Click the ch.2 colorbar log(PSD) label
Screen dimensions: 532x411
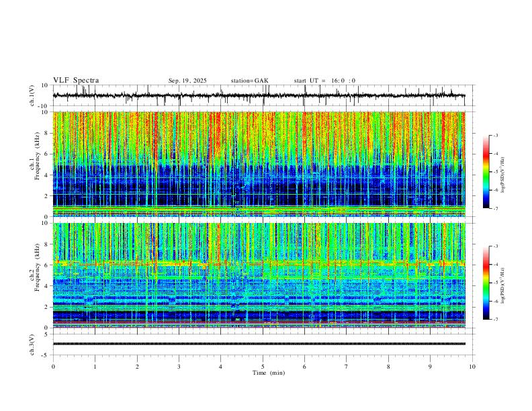(x=504, y=286)
